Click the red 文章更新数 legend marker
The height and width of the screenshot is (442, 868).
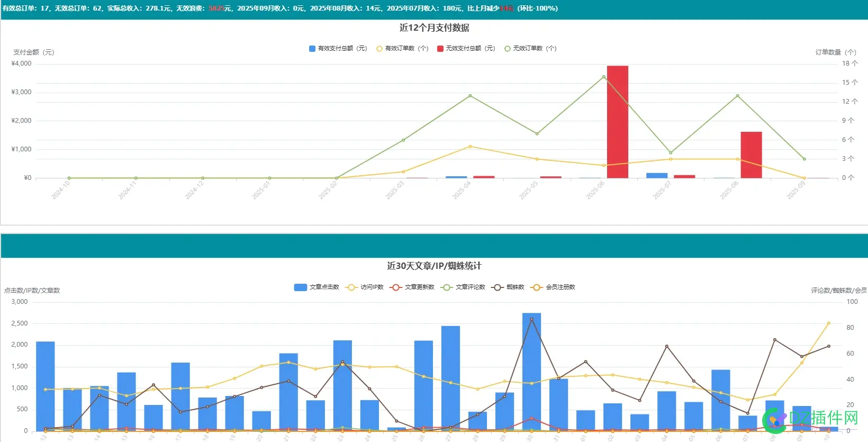pos(395,287)
